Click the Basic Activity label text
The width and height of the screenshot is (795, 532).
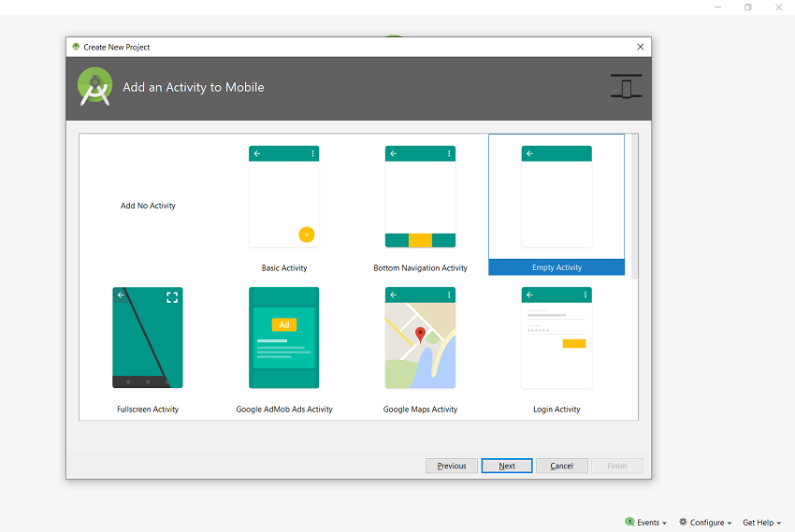tap(284, 267)
